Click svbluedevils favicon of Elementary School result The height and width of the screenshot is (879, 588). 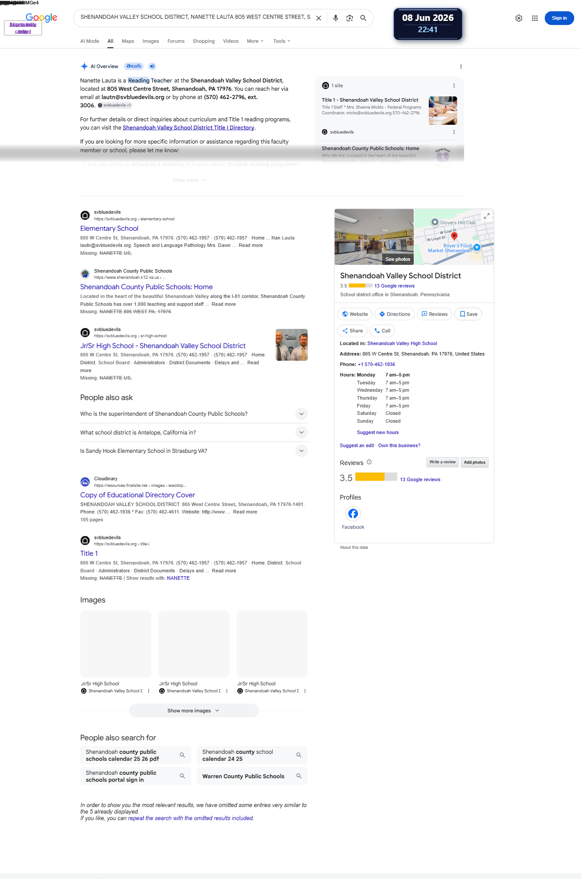pyautogui.click(x=85, y=215)
